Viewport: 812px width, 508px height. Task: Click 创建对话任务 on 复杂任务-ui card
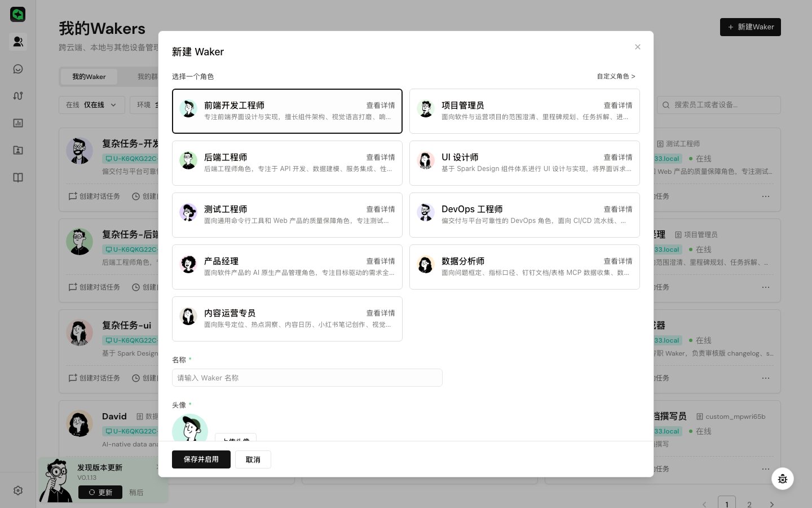pos(94,378)
